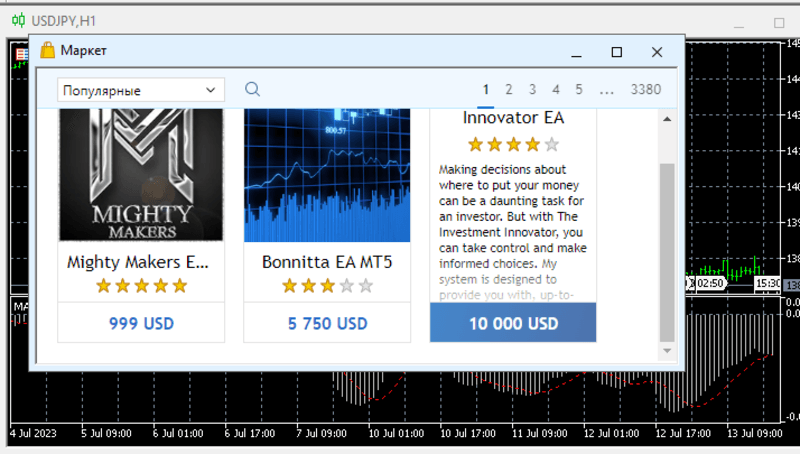The height and width of the screenshot is (454, 800).
Task: Click the 7 Jul 09:00 axis label
Action: [x=321, y=434]
